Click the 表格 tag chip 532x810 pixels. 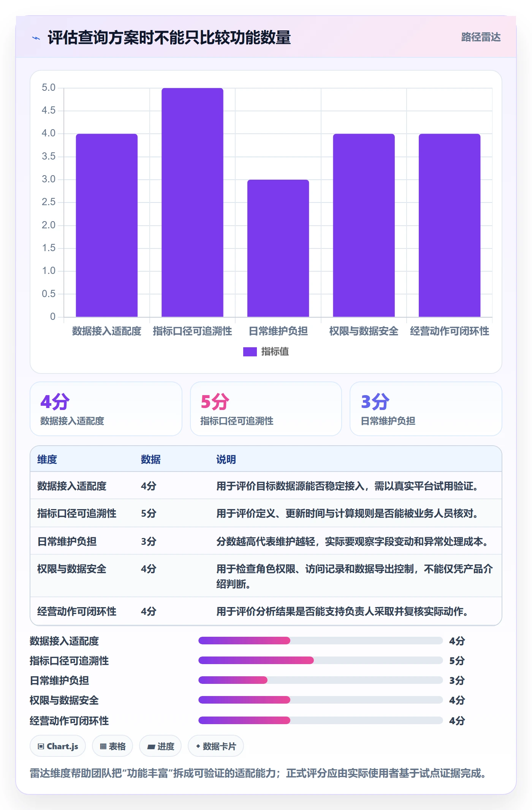112,746
